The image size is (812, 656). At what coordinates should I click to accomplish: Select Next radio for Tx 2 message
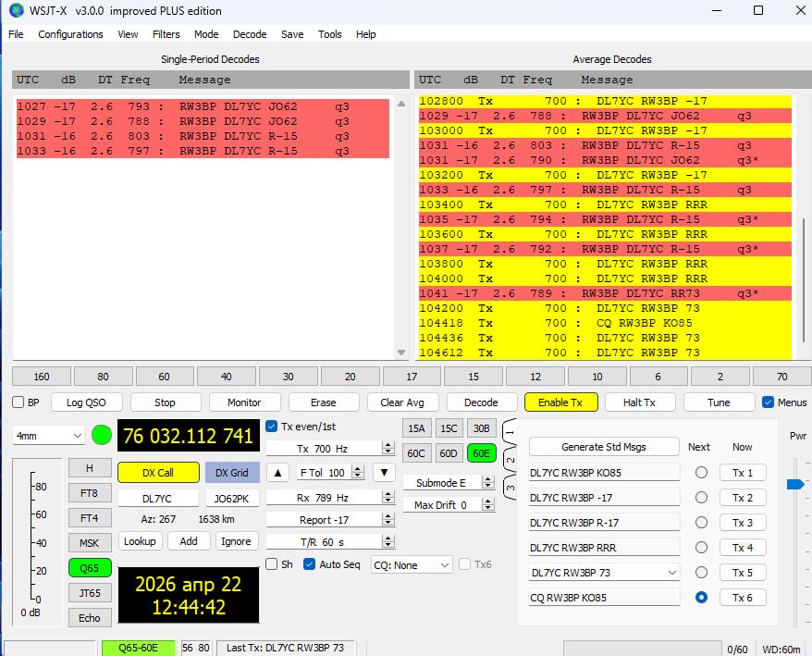coord(701,498)
